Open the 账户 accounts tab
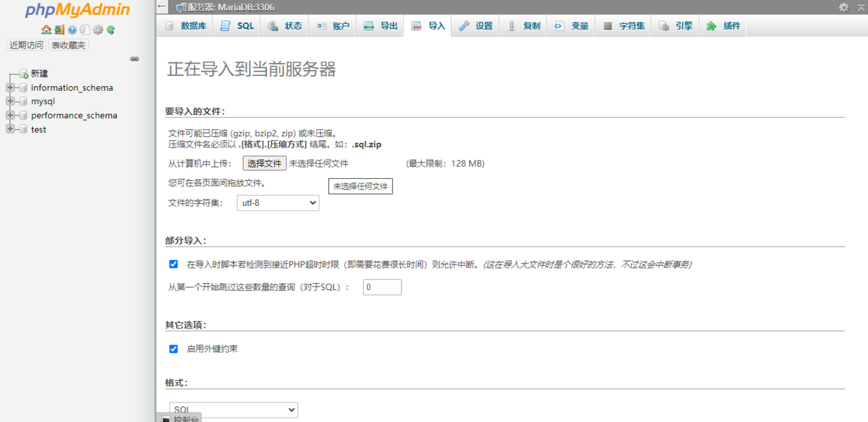 pos(332,26)
